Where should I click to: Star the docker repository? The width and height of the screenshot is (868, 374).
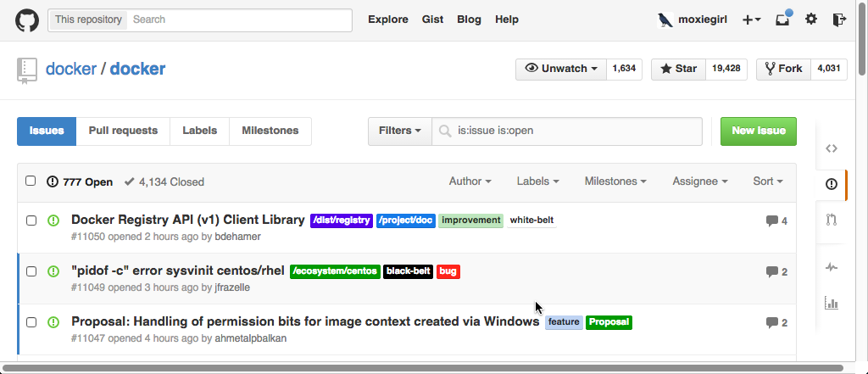679,70
